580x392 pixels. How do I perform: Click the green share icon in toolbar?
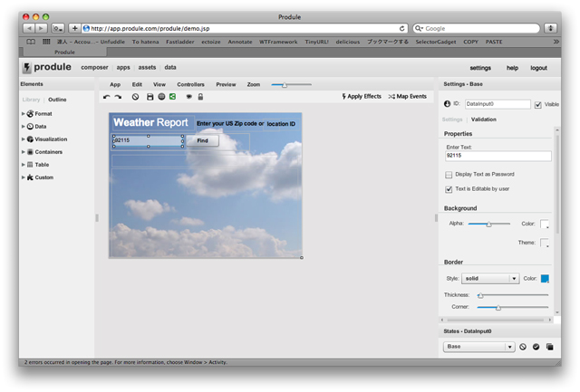point(172,97)
